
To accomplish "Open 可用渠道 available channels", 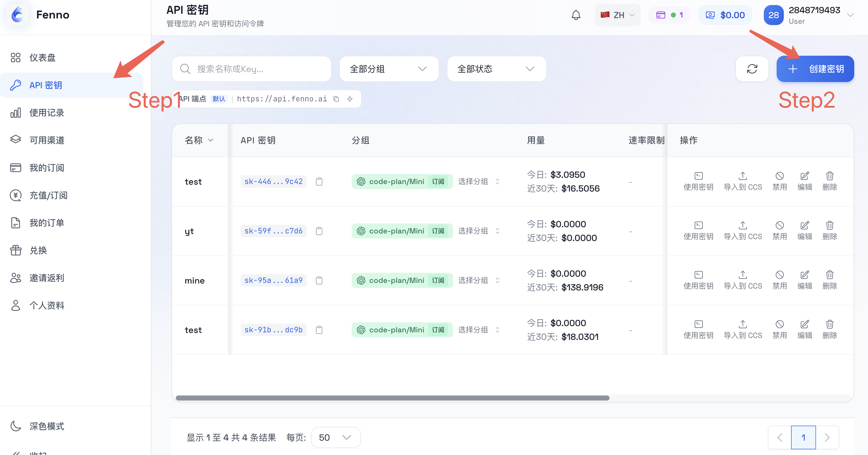I will point(71,140).
